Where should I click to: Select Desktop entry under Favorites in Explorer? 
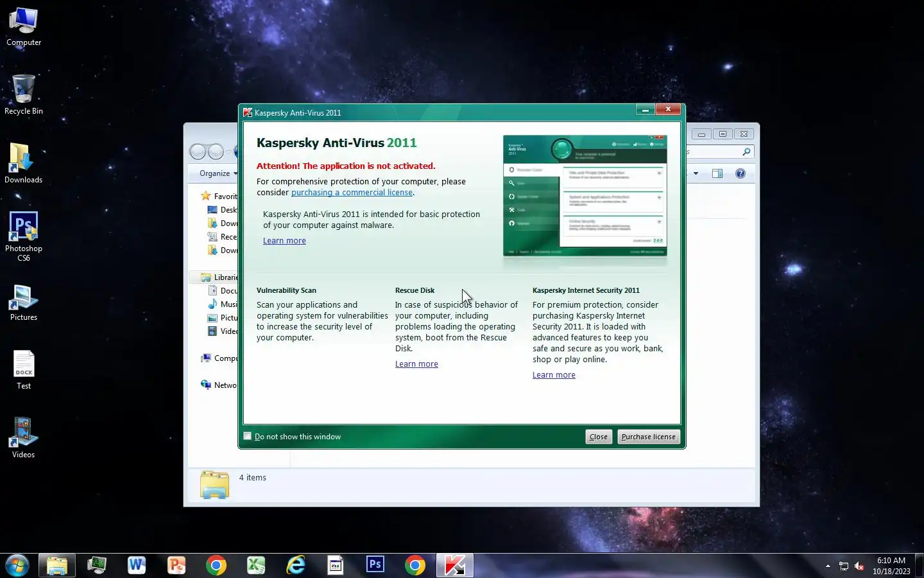(x=222, y=209)
